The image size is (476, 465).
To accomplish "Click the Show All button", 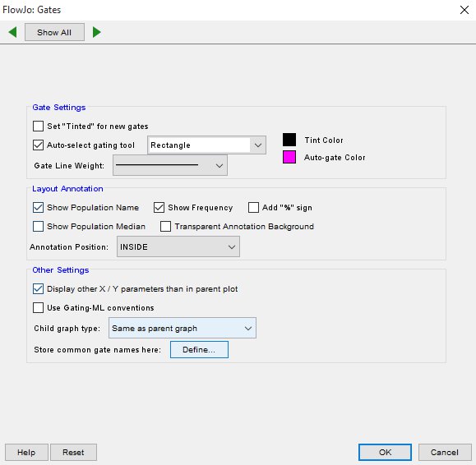I will (54, 32).
